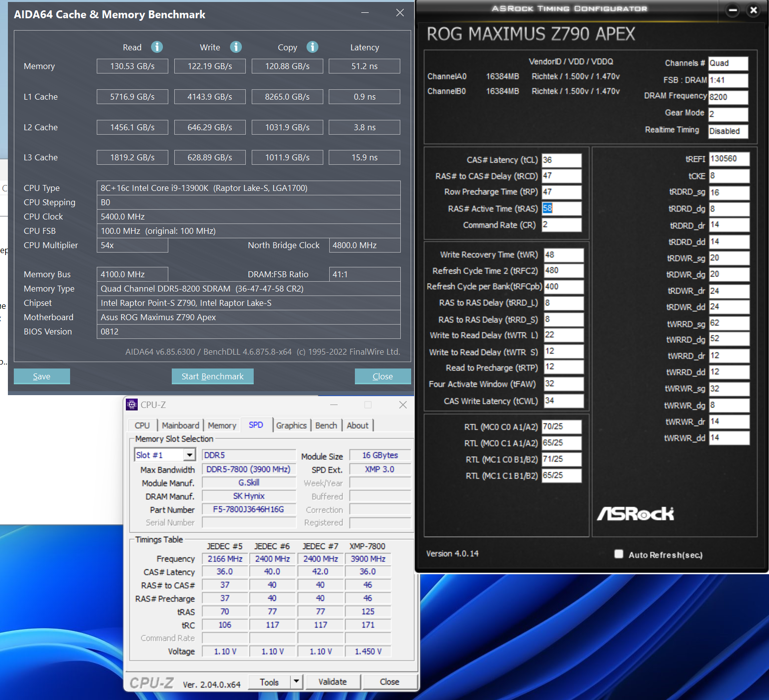Click the tREFI field showing 130560
Viewport: 769px width, 700px height.
tap(730, 159)
